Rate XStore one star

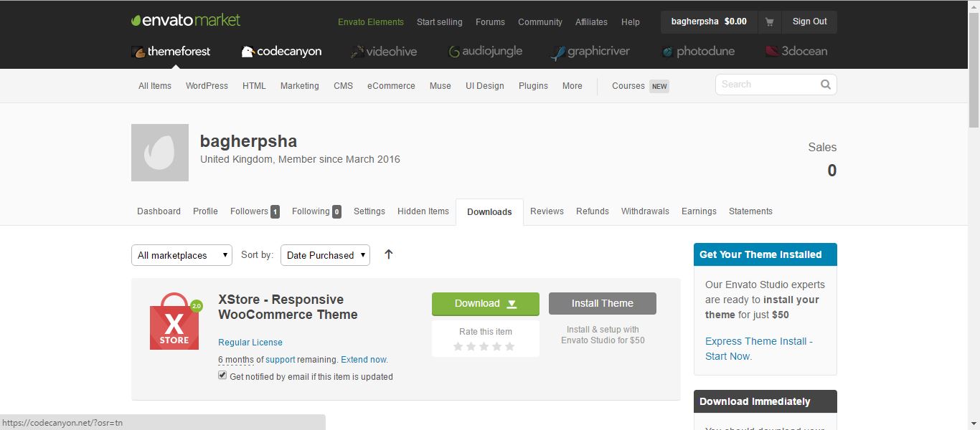(458, 347)
